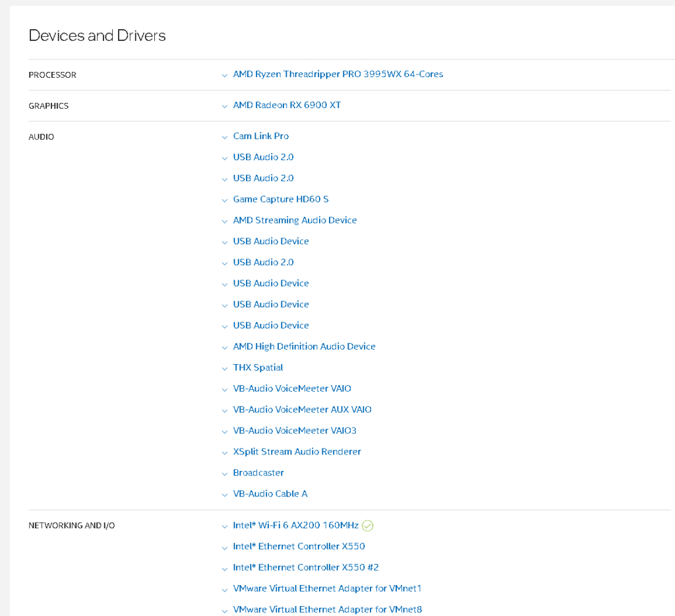This screenshot has width=675, height=616.
Task: Open the VB-Audio VoiceMeeter AUX VAIO link
Action: [302, 410]
